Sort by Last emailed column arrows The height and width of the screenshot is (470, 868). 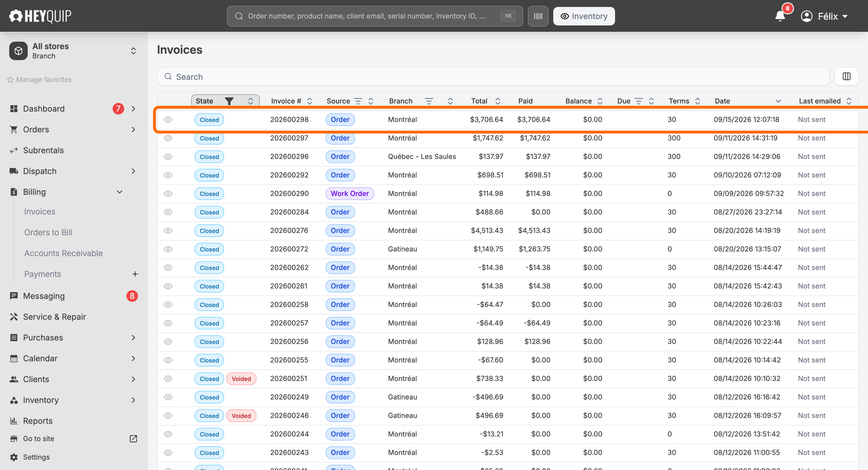click(849, 101)
